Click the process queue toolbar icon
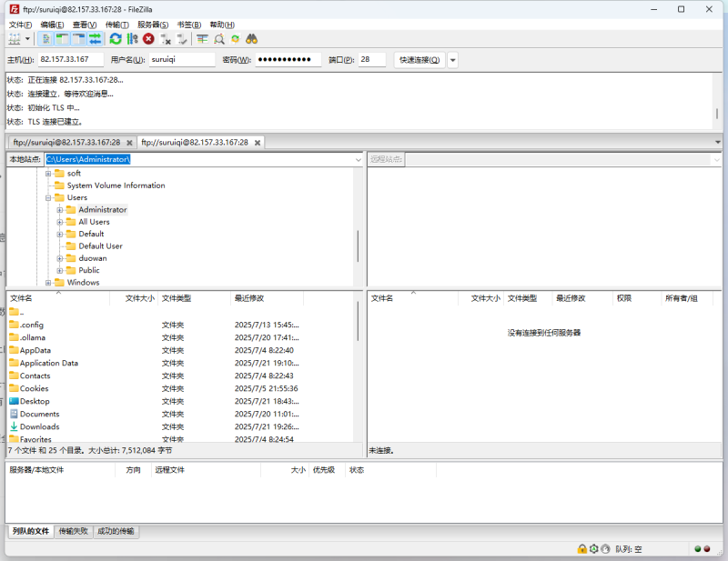Image resolution: width=728 pixels, height=561 pixels. pos(132,39)
